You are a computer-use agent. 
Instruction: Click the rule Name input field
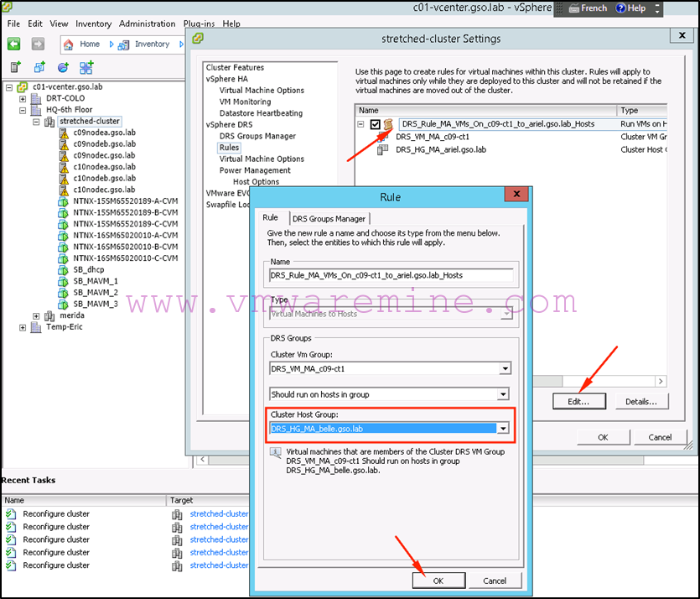(x=391, y=275)
